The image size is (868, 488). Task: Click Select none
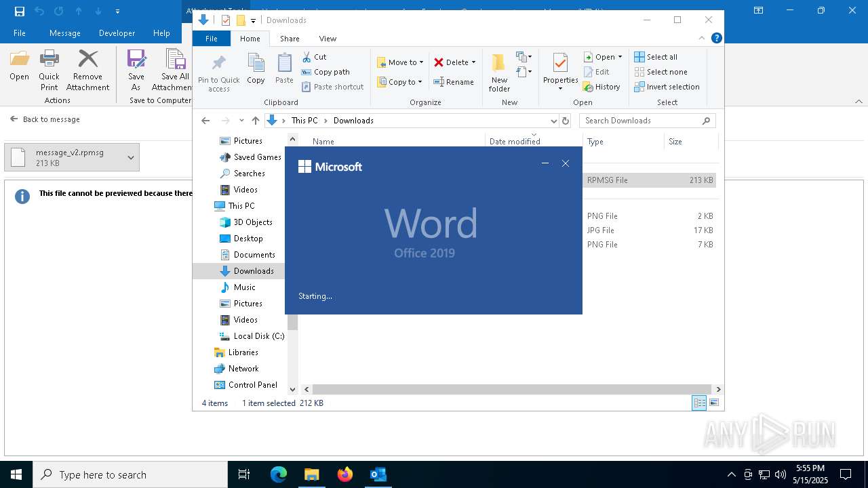tap(660, 72)
